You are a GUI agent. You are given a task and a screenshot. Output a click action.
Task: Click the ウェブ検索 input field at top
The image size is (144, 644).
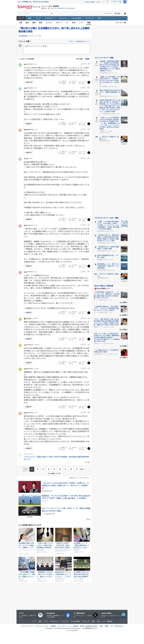[x=106, y=2]
